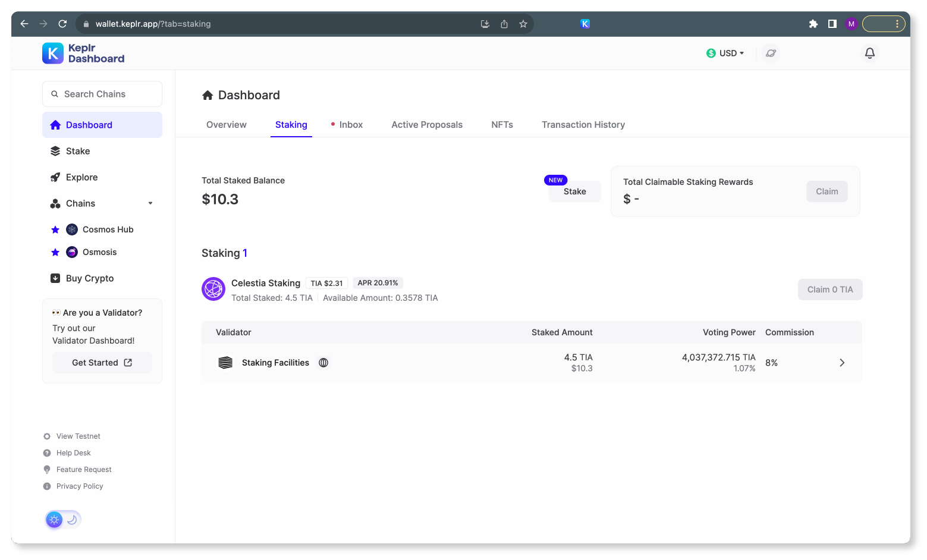The height and width of the screenshot is (560, 927).
Task: Click the browser address bar URL
Action: click(153, 24)
